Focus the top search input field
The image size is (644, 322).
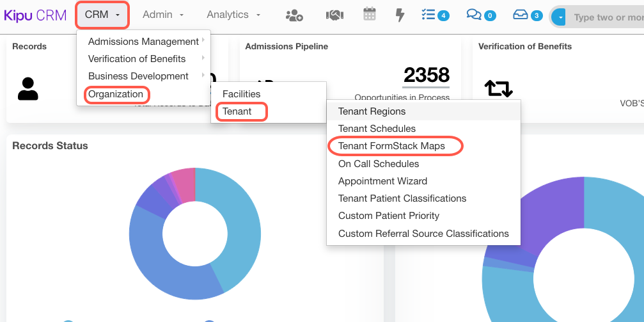pos(608,17)
